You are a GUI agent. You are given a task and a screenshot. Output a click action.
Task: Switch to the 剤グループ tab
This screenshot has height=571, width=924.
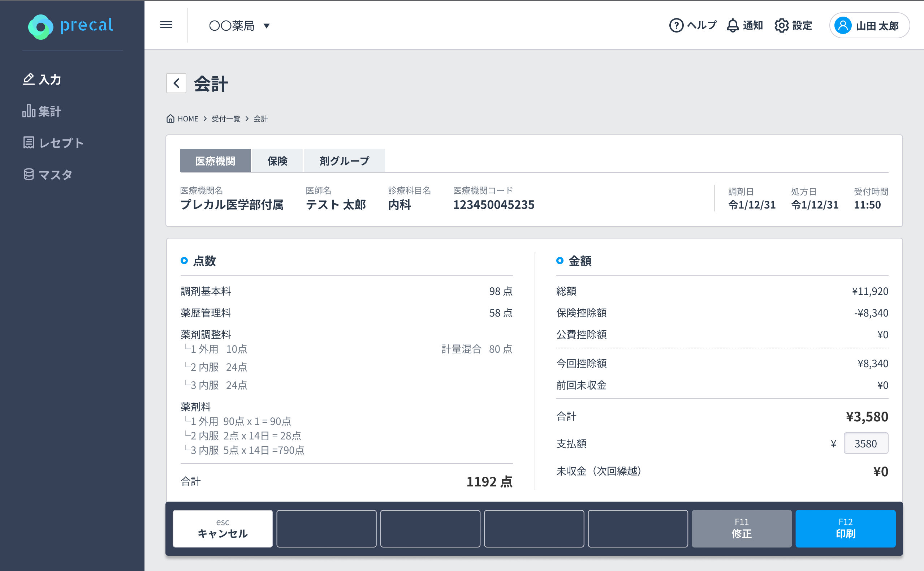click(344, 161)
